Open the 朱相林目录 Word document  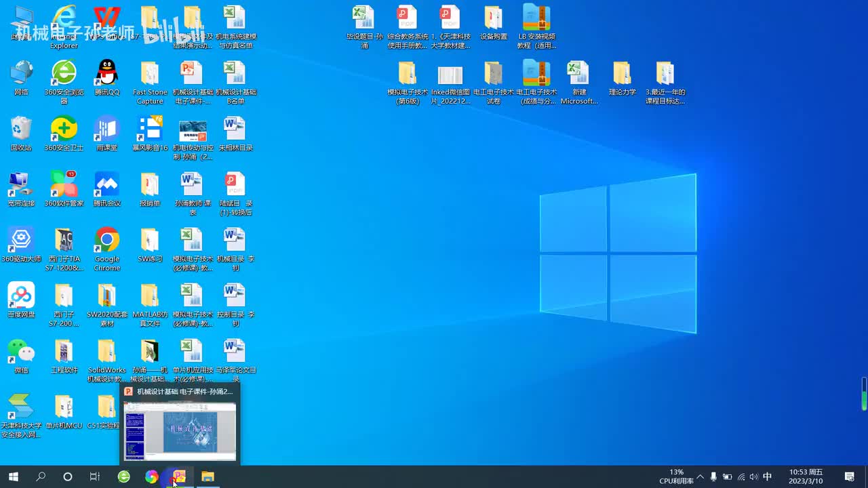click(235, 134)
